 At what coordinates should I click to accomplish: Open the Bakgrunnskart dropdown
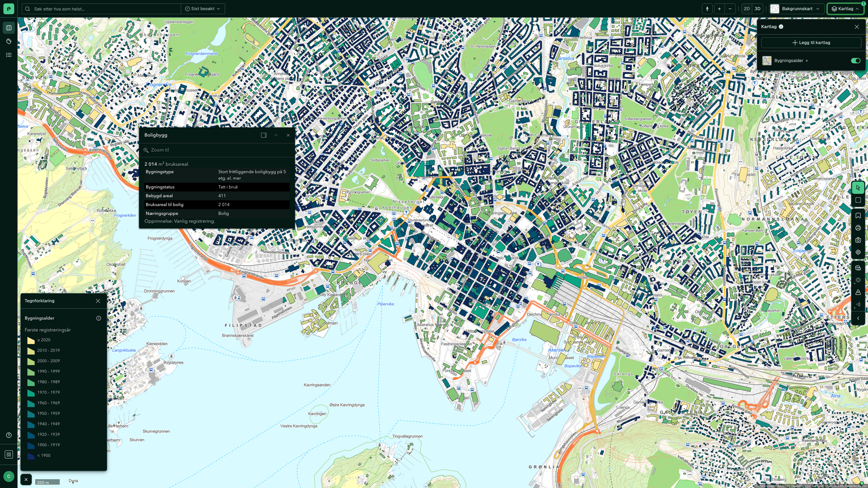(x=796, y=9)
